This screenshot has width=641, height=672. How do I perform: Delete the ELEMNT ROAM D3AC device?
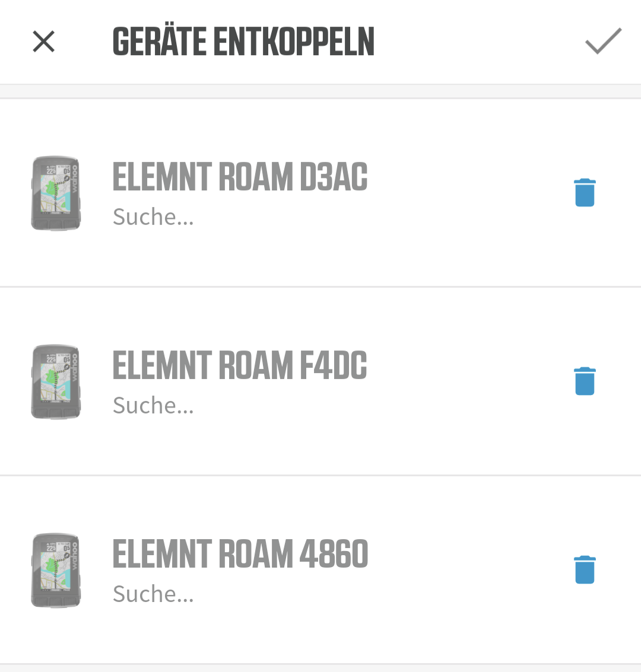coord(585,193)
